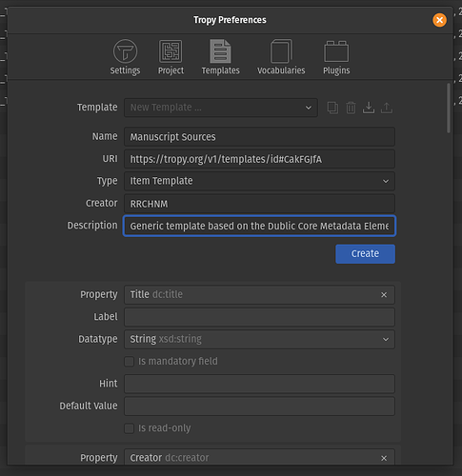Click the import template download icon
Viewport: 462px width, 476px height.
(369, 108)
